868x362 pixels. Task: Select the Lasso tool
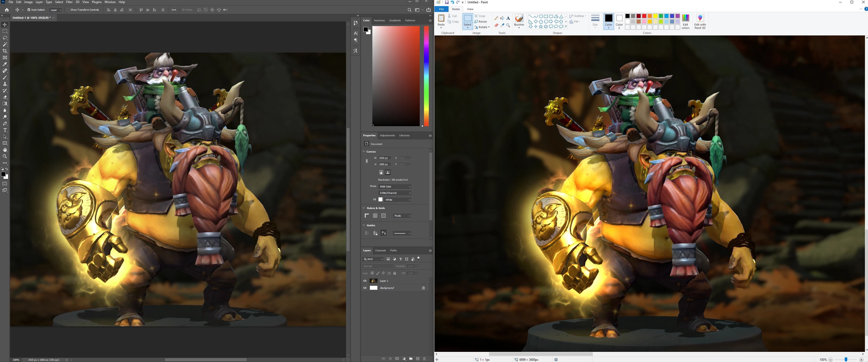coord(5,38)
